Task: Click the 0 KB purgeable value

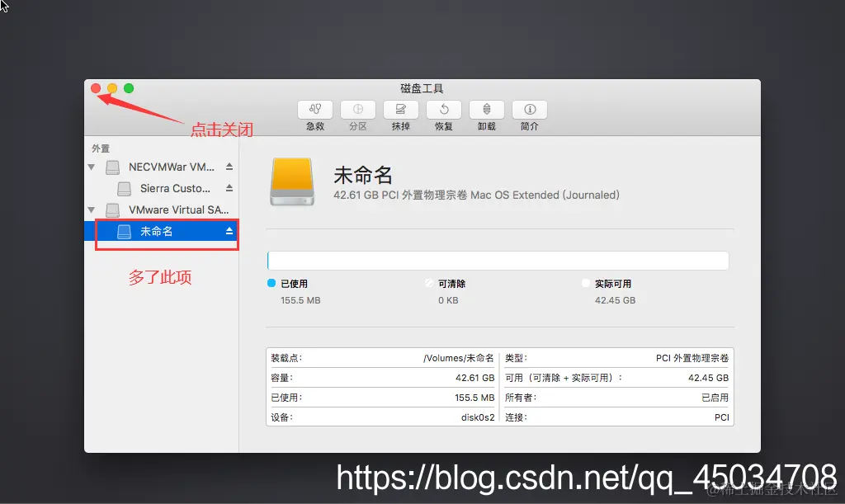Action: click(448, 300)
